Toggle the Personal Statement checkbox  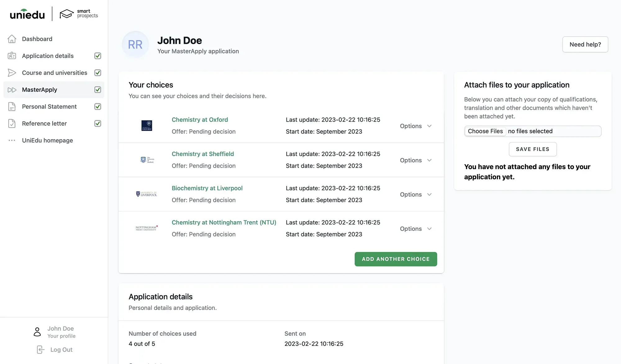click(x=97, y=106)
